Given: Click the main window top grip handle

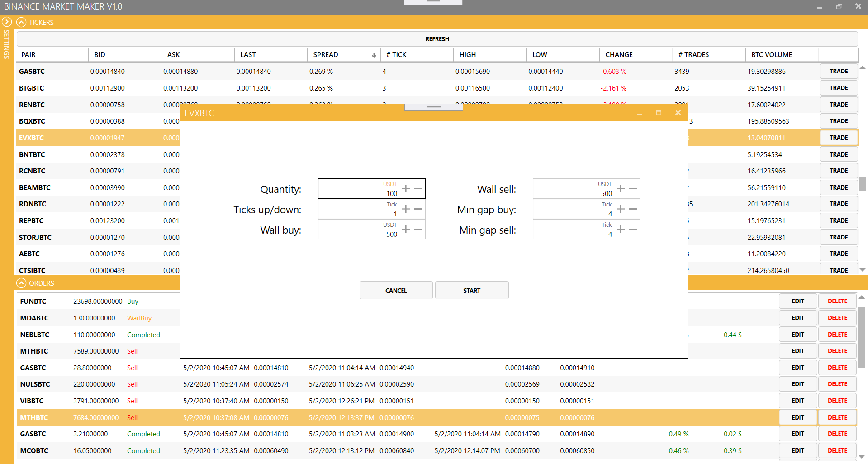Looking at the screenshot, I should (433, 2).
